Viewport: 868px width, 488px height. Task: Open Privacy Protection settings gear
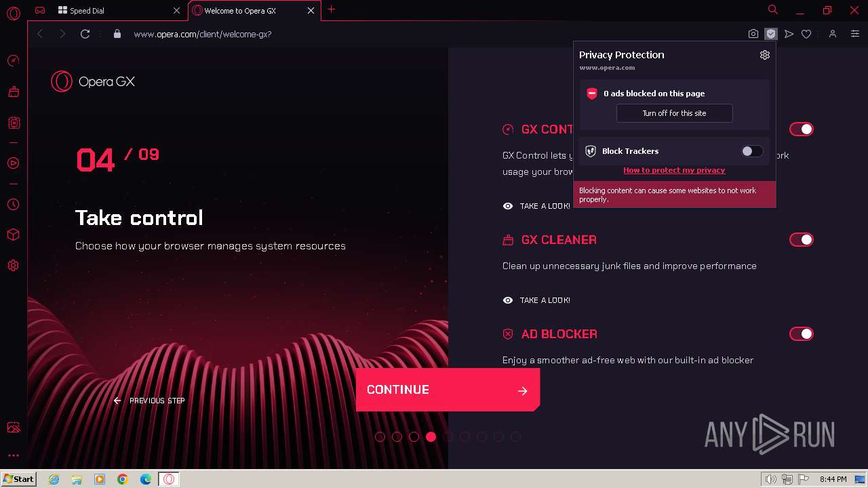click(x=765, y=55)
